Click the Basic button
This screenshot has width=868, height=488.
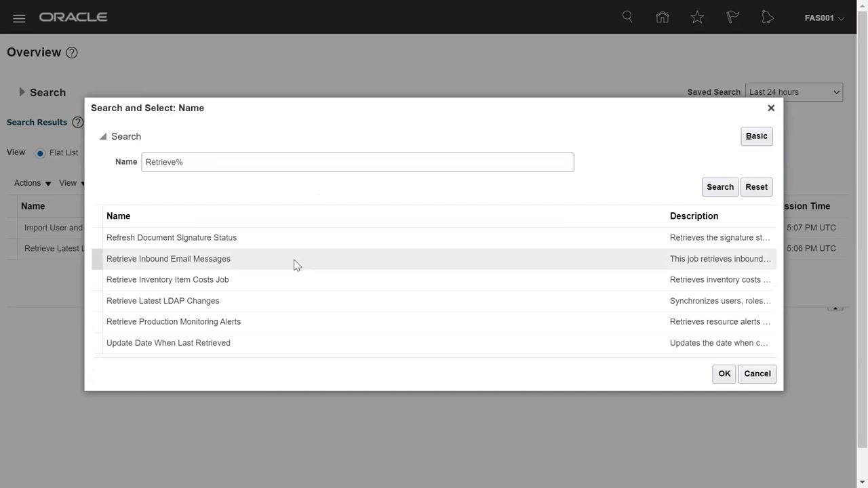click(757, 136)
